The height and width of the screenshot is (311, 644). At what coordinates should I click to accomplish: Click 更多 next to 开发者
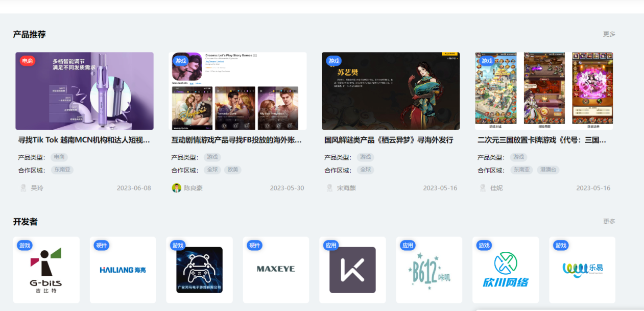[609, 222]
